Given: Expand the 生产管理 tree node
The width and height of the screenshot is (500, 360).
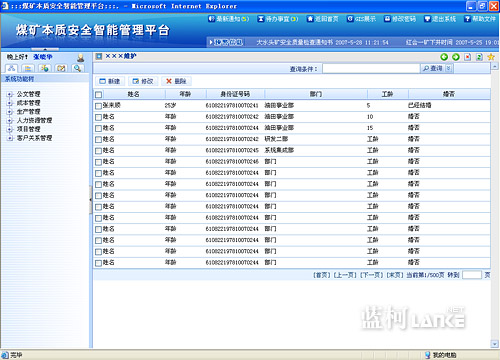Looking at the screenshot, I should coord(10,112).
